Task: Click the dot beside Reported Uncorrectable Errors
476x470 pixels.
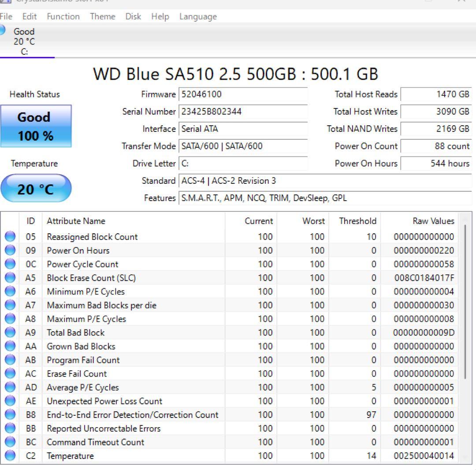Action: click(10, 428)
